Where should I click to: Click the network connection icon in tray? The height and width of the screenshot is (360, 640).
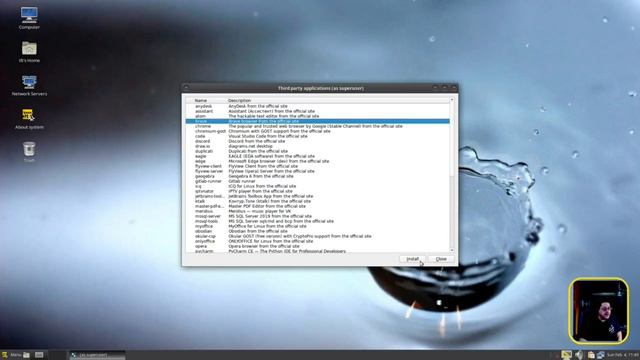point(600,355)
